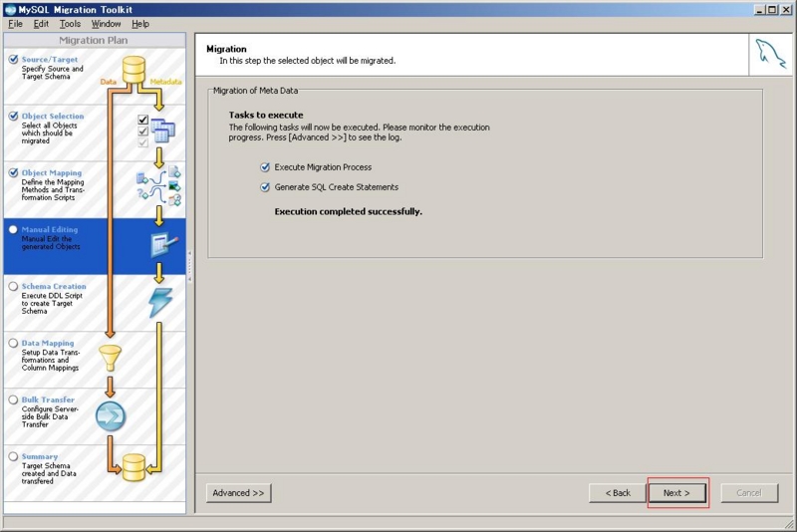The width and height of the screenshot is (797, 532).
Task: Click the Object Mapping curves icon
Action: coord(159,186)
